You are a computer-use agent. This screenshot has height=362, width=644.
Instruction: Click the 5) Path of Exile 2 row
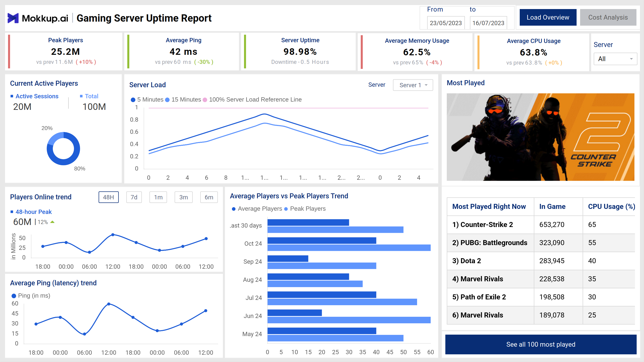[541, 297]
